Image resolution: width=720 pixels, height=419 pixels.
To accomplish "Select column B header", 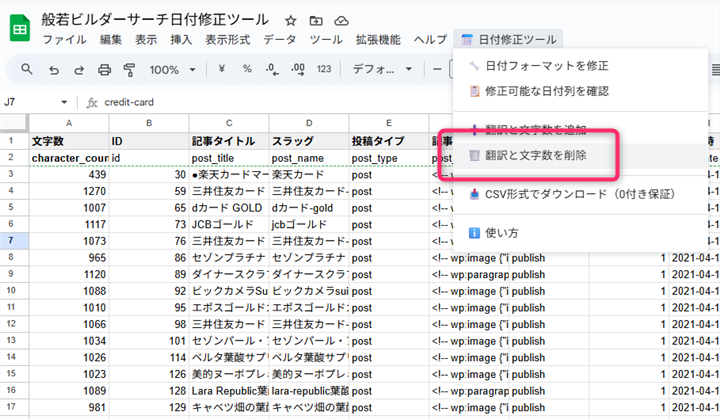I will click(149, 123).
